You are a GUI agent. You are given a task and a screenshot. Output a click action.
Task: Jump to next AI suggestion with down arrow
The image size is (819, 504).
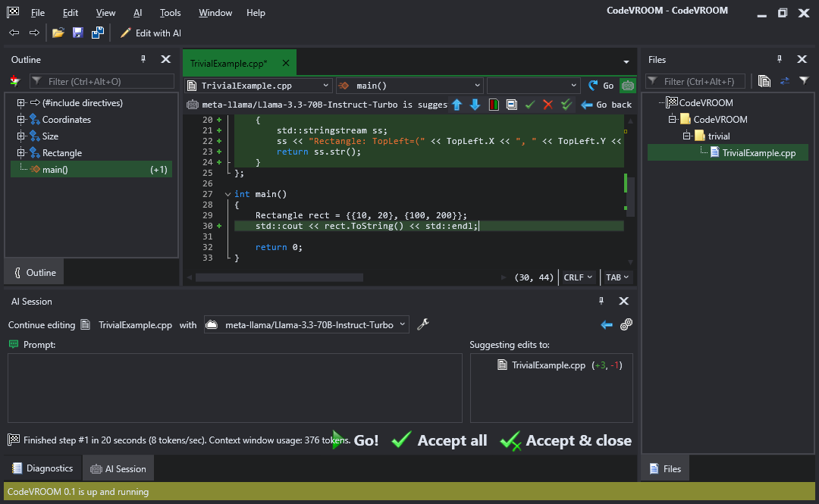point(475,105)
